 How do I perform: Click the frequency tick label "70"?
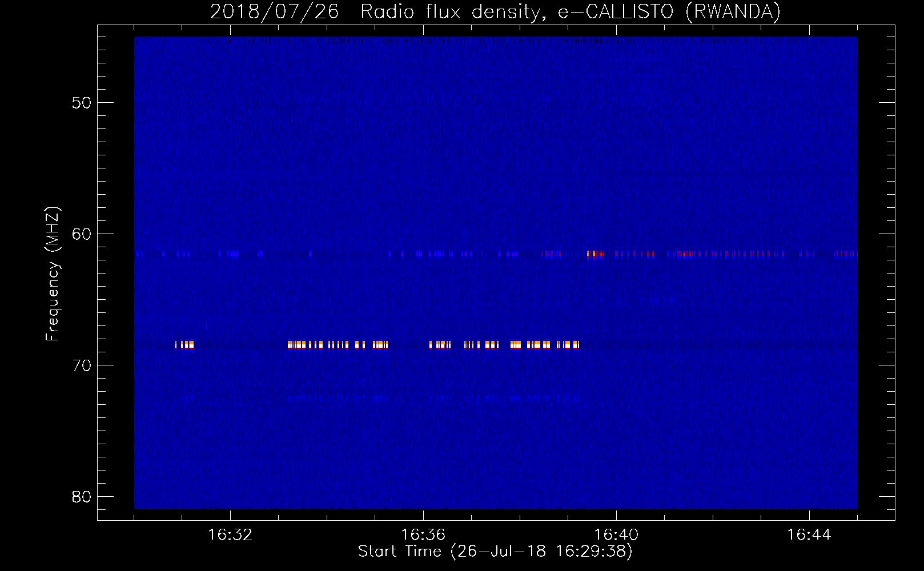[x=82, y=365]
